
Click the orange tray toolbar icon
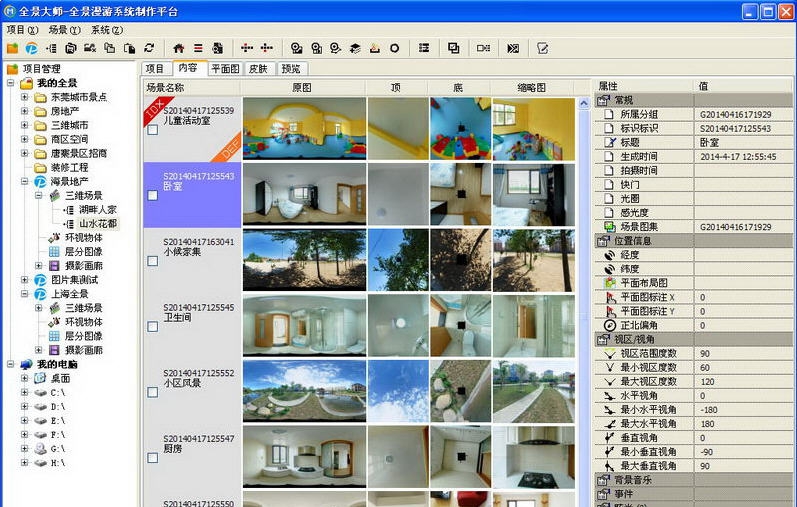(x=375, y=48)
